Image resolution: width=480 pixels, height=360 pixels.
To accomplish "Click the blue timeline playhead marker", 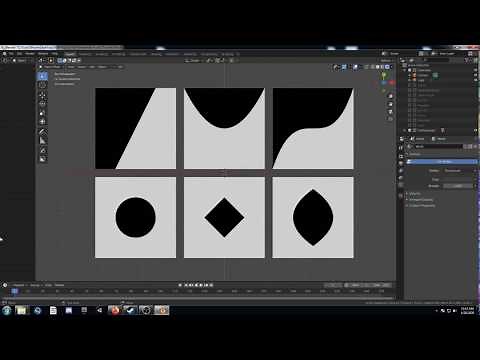I will click(15, 291).
